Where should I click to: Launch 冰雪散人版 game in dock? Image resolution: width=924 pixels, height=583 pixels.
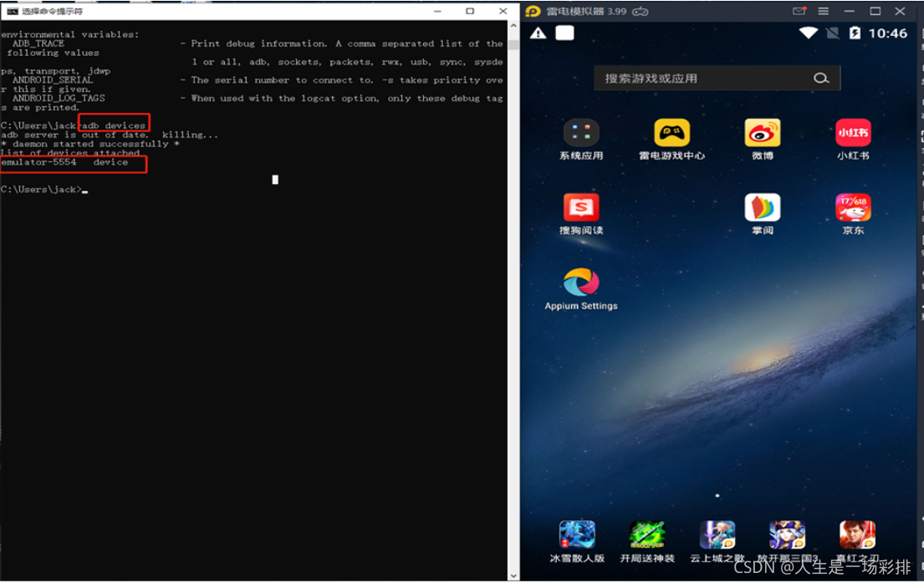coord(577,535)
